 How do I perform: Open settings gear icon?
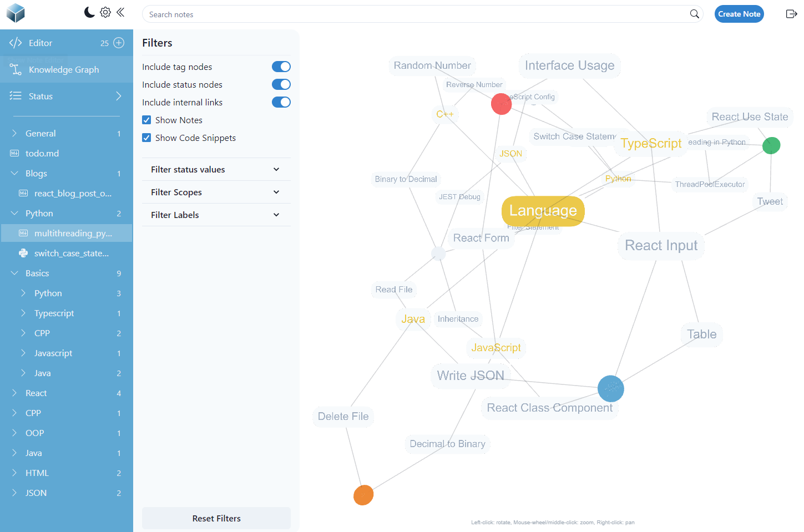[105, 12]
